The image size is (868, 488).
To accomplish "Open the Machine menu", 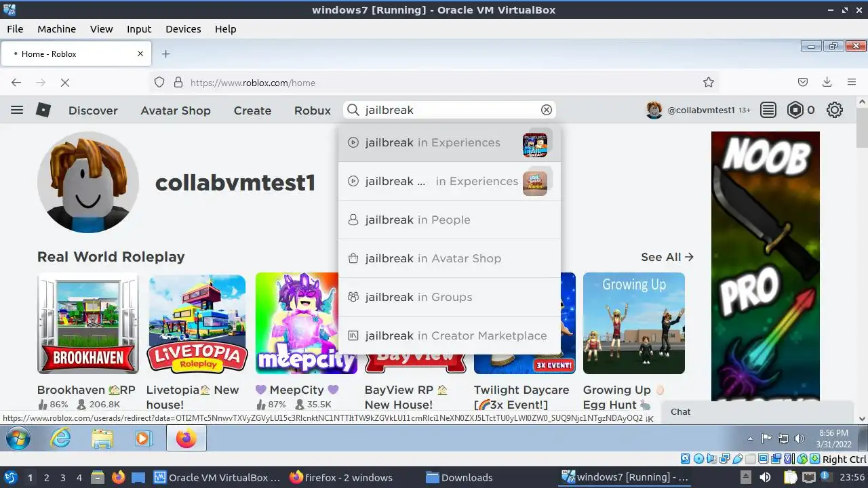I will [x=56, y=29].
